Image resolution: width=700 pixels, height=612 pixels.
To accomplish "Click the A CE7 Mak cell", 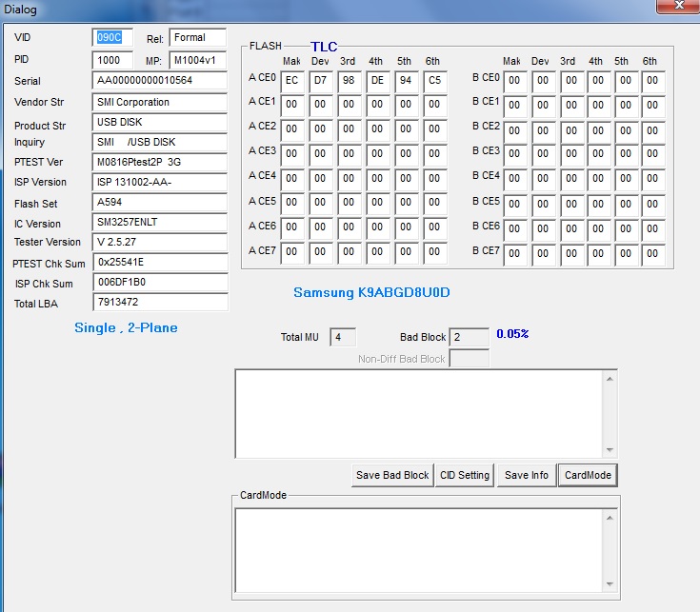I will [292, 252].
